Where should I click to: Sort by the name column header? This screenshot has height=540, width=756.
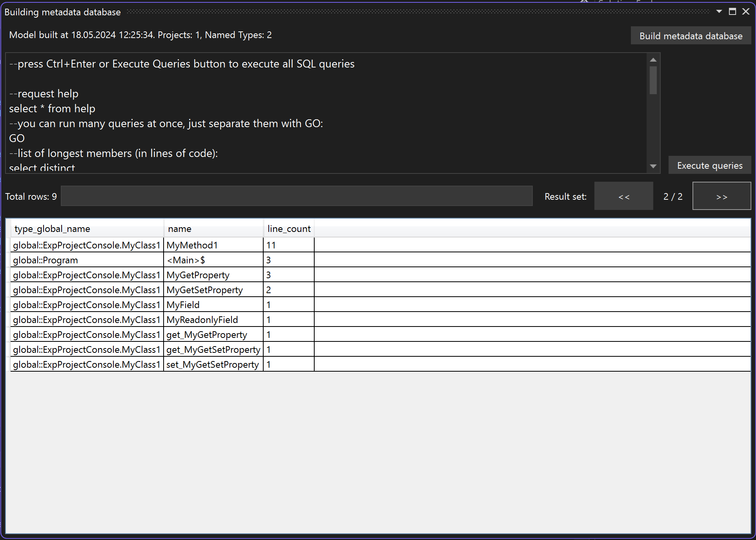[180, 229]
